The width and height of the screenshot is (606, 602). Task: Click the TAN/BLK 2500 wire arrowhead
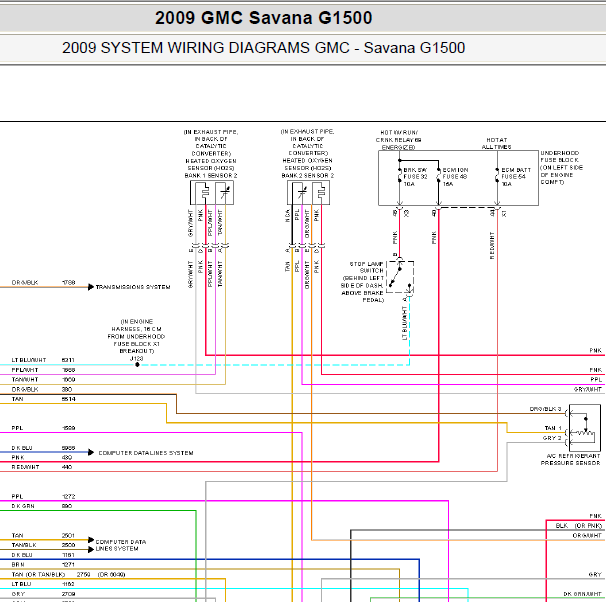91,549
